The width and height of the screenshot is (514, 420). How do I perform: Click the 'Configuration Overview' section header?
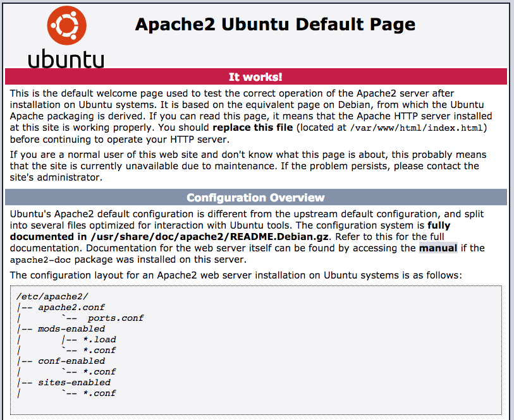click(255, 198)
